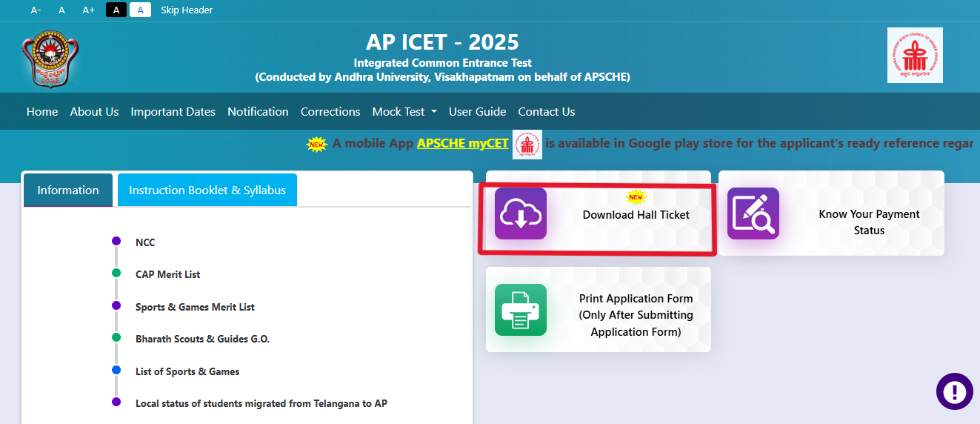
Task: Click Print Application Form text
Action: click(x=636, y=315)
